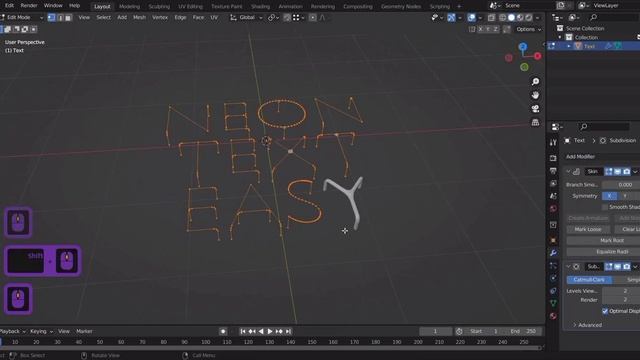Screen dimensions: 640x360
Task: Click the pan view hand gizmo
Action: click(x=535, y=95)
